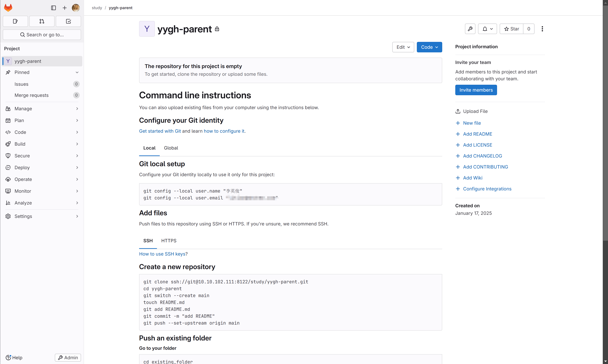This screenshot has height=364, width=608.
Task: Toggle the sidebar collapse icon
Action: tap(53, 8)
